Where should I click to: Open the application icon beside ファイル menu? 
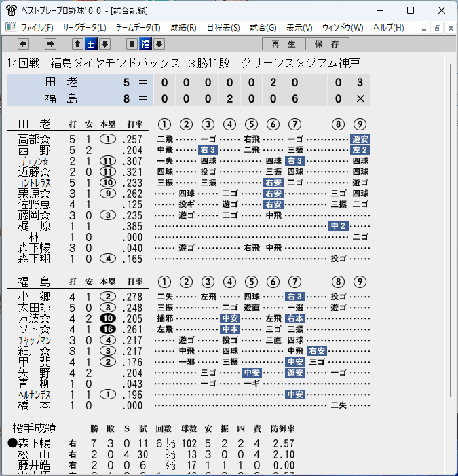[11, 27]
